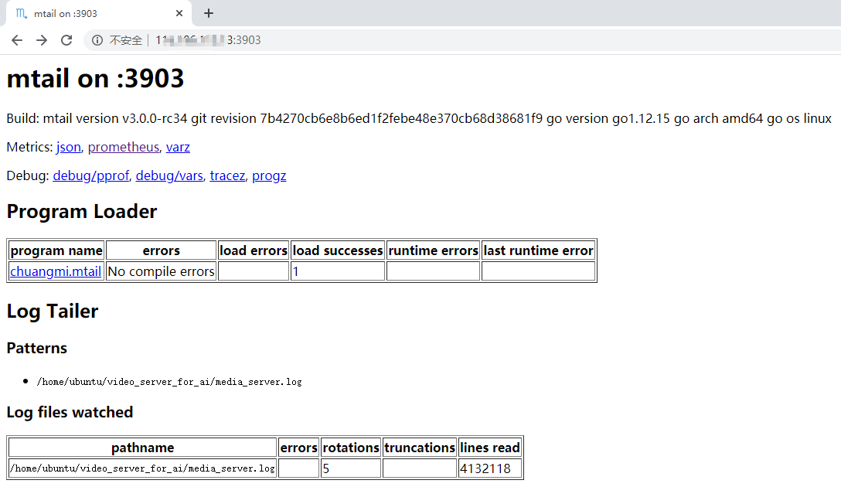Reload the mtail page

pos(66,40)
